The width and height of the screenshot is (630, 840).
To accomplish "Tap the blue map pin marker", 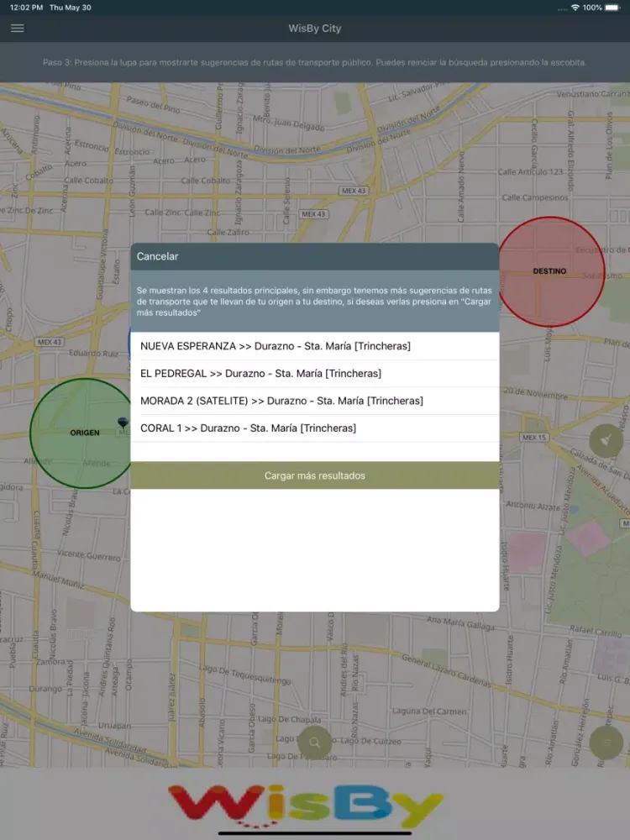I will (x=123, y=423).
